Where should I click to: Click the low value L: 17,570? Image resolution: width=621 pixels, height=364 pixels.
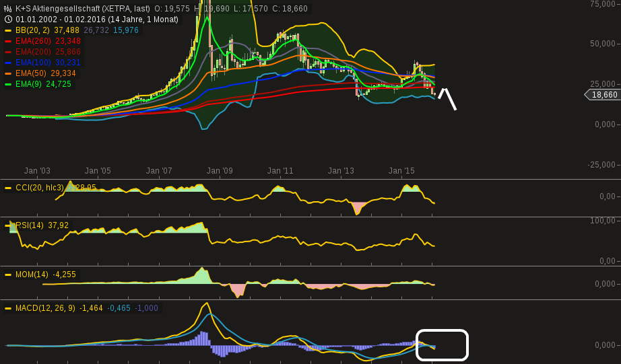[251, 9]
